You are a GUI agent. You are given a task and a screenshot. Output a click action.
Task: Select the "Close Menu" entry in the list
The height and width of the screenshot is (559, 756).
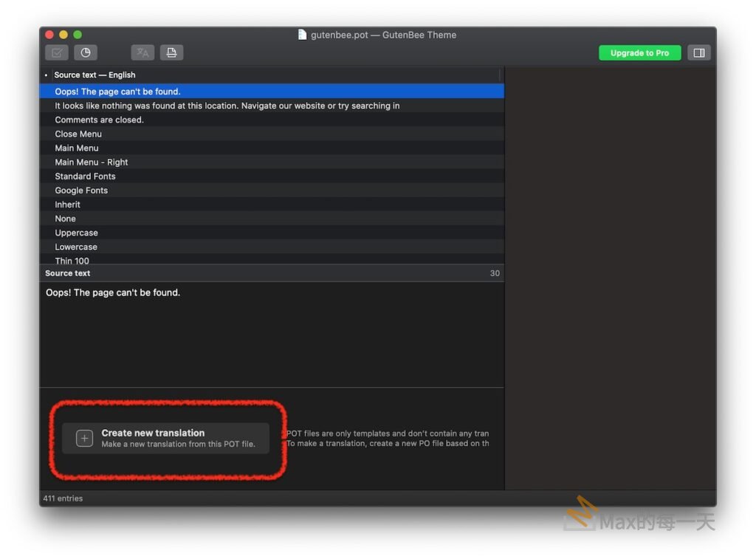click(x=78, y=134)
